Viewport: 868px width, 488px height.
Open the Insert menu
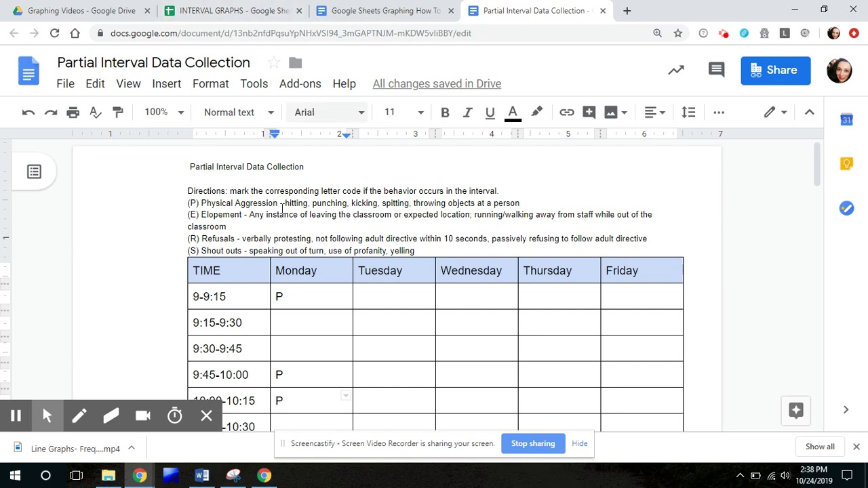166,83
